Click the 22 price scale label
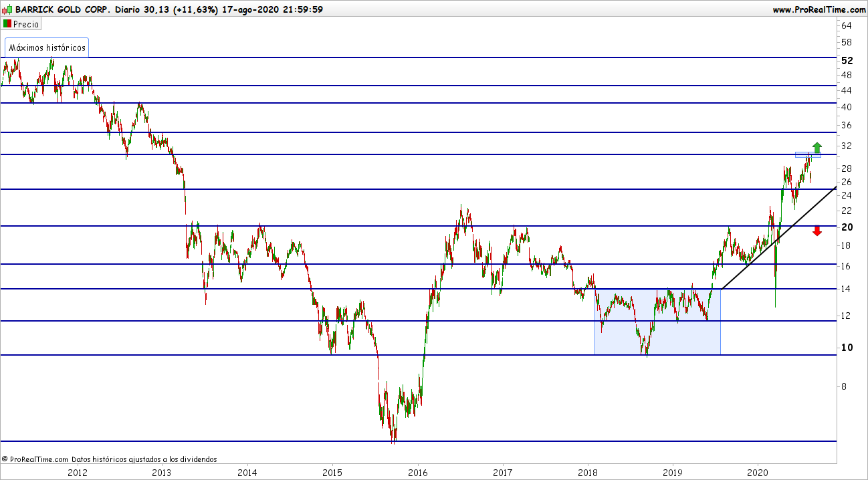 [x=846, y=211]
